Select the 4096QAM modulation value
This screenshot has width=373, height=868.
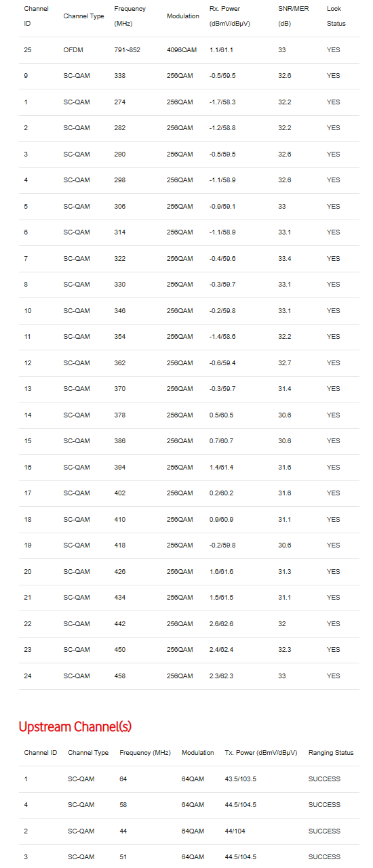point(181,50)
